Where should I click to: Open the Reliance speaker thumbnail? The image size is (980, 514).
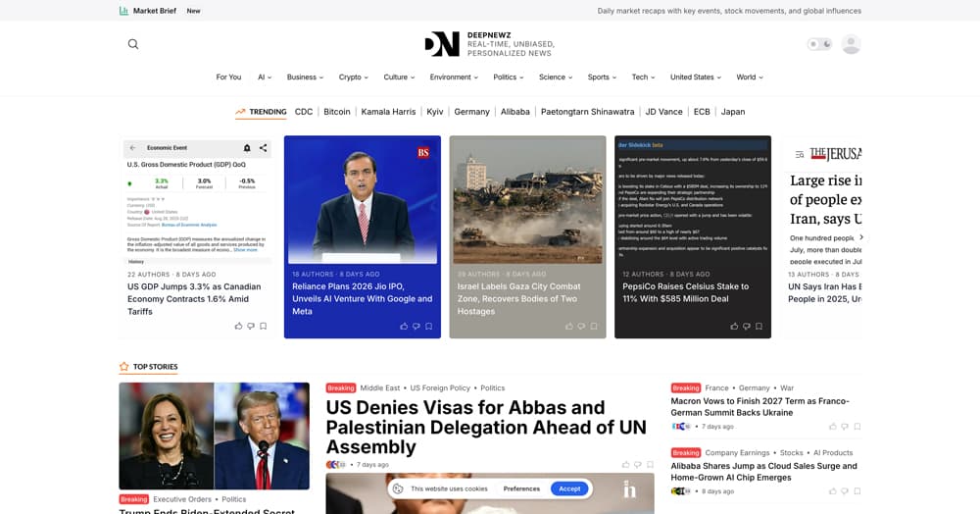click(363, 200)
